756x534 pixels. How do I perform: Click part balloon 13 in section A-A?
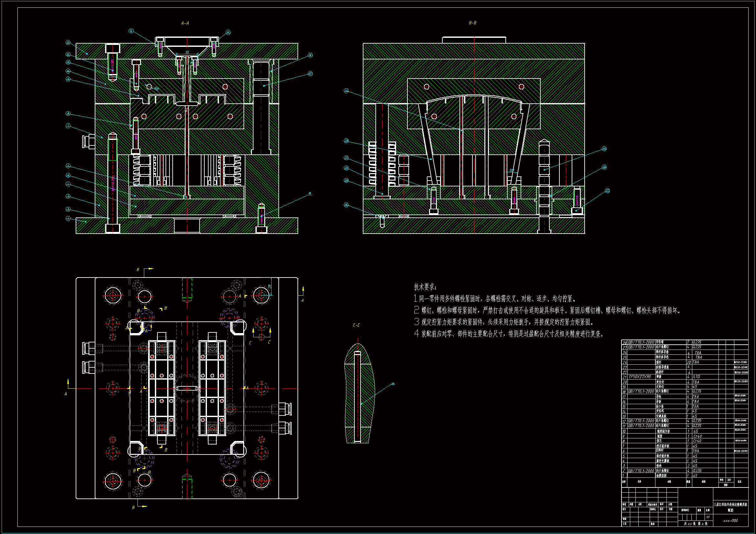(x=68, y=42)
